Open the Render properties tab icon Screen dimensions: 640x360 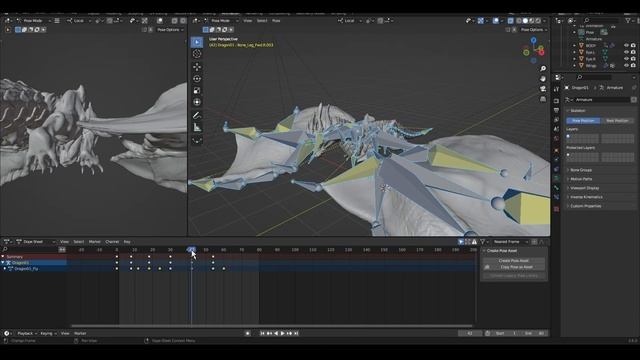coord(556,100)
